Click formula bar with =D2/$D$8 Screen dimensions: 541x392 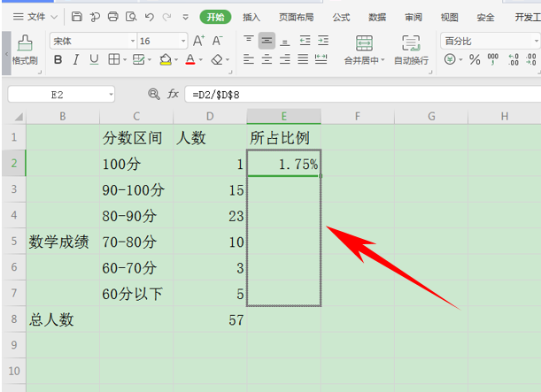363,95
